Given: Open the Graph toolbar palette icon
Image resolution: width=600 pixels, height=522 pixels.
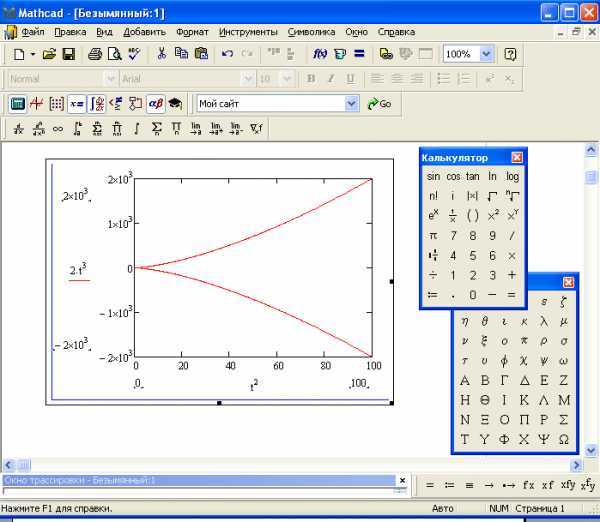Looking at the screenshot, I should [x=37, y=103].
